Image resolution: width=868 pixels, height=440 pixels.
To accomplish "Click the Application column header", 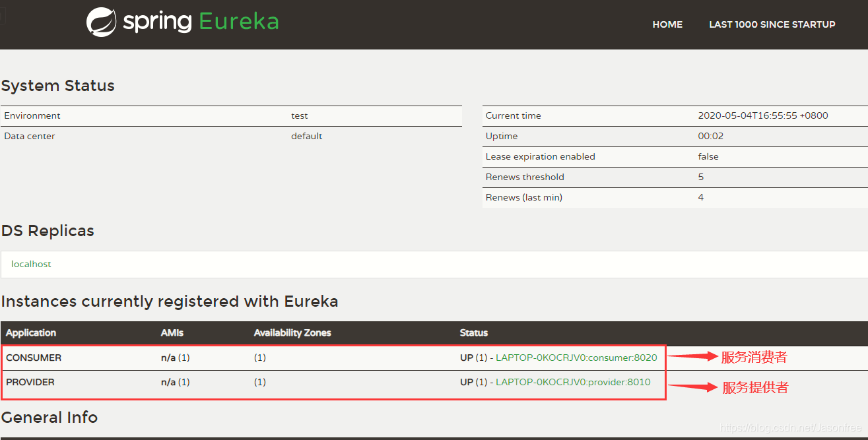I will (x=31, y=333).
